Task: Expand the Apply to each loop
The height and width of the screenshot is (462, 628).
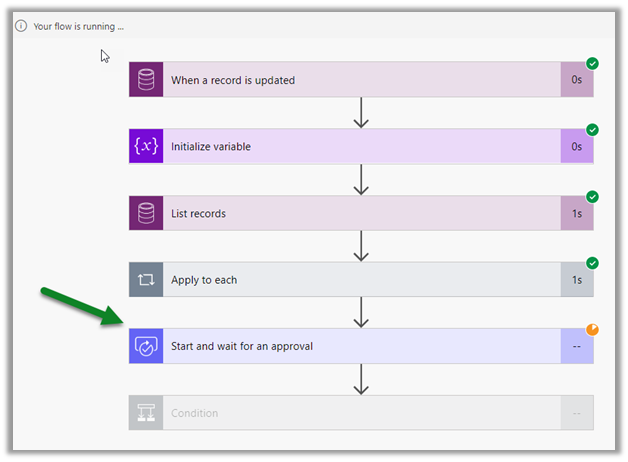Action: (x=360, y=280)
